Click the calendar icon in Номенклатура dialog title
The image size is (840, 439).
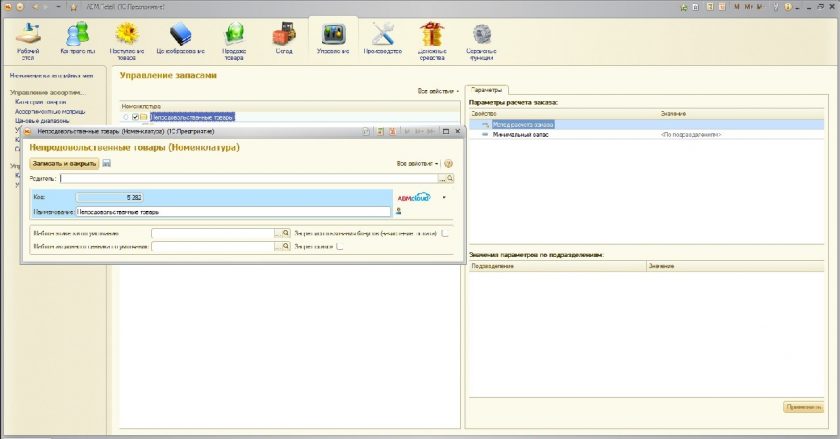click(x=392, y=131)
